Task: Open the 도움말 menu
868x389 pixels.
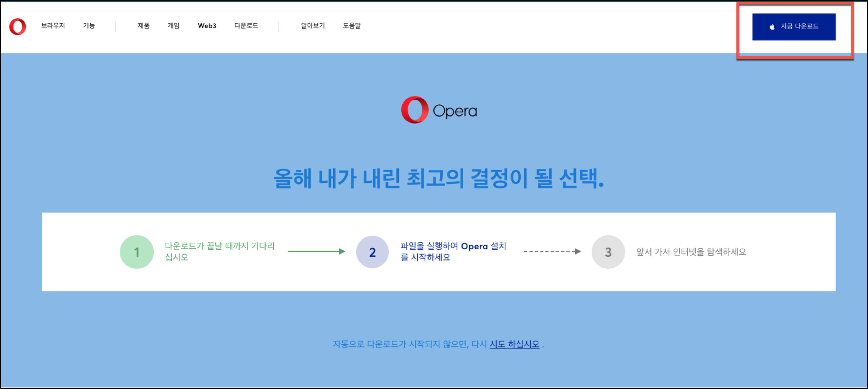Action: (352, 26)
